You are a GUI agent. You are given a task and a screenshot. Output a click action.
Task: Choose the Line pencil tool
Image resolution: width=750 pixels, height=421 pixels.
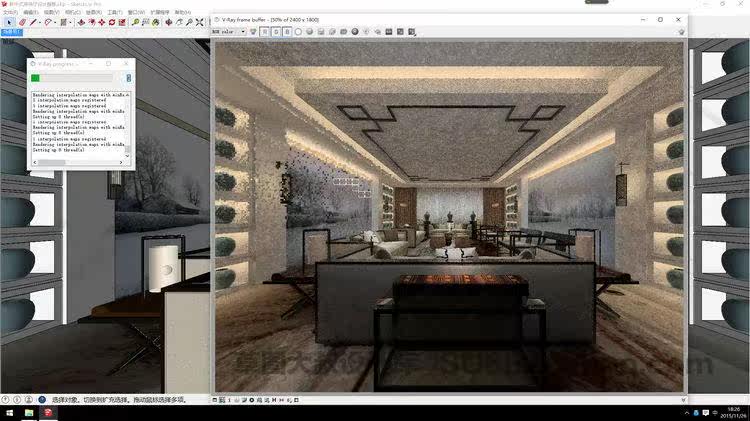pos(33,22)
